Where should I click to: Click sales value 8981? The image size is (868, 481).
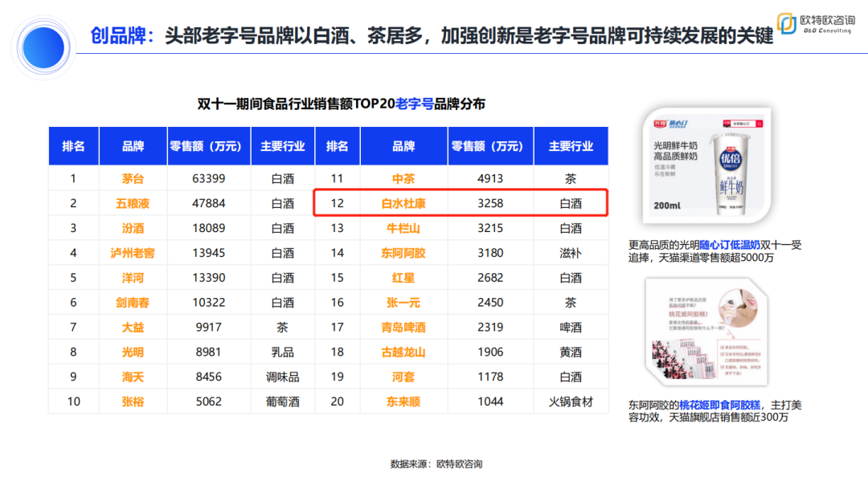click(x=209, y=353)
